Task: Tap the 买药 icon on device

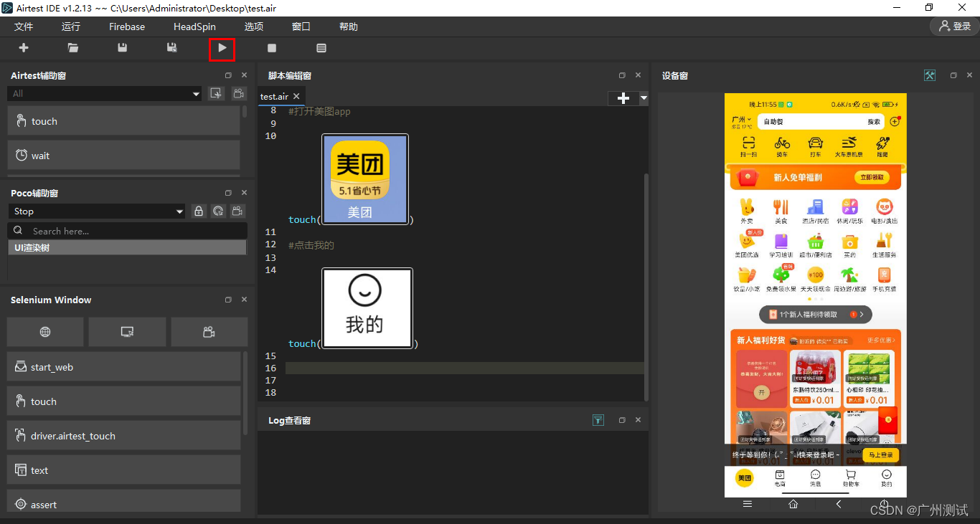Action: (850, 244)
